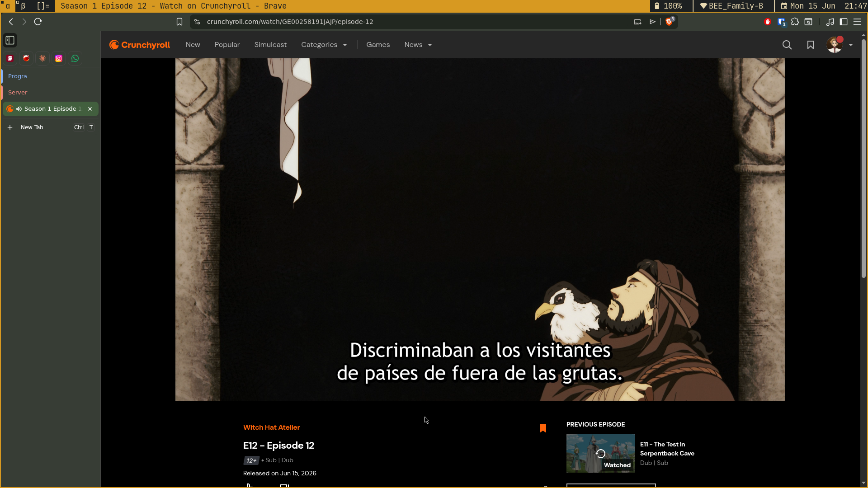Screen dimensions: 868x488
Task: Open Crunchyroll search
Action: [x=787, y=45]
